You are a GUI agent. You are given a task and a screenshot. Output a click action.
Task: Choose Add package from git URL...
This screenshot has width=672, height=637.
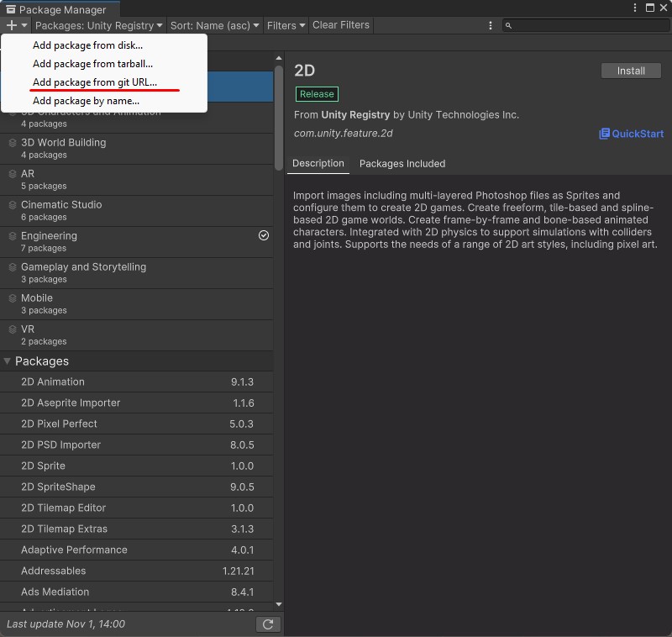pyautogui.click(x=104, y=82)
